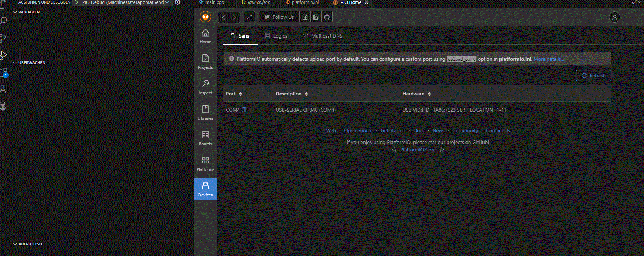Close the PIO Home tab
644x256 pixels.
coord(367,2)
